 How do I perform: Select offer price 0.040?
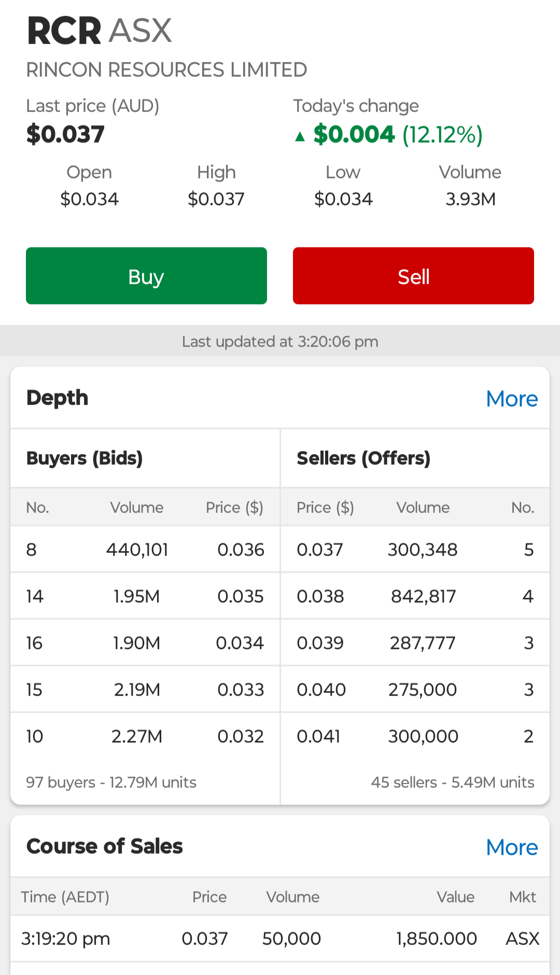click(321, 690)
